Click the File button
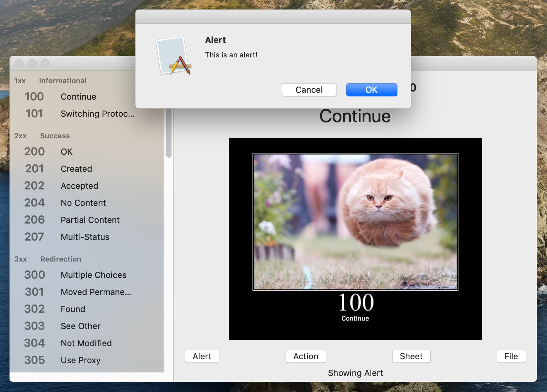 [x=511, y=356]
